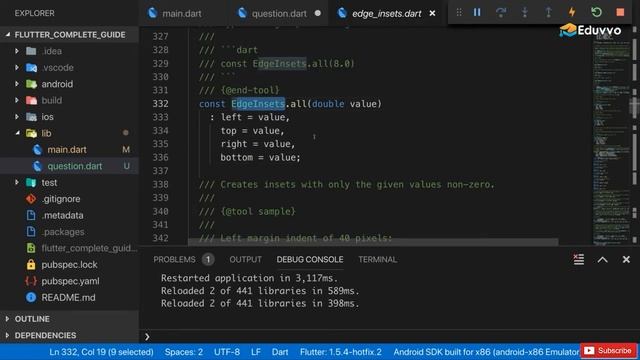Click the highlighted EdgeInsets on line 332
This screenshot has height=360, width=640.
[258, 104]
